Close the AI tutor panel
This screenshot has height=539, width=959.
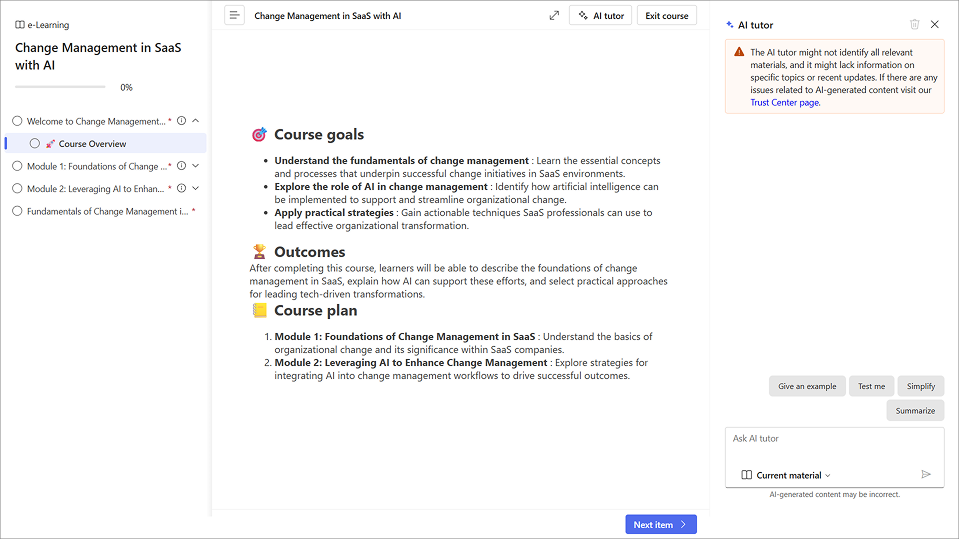click(x=935, y=24)
